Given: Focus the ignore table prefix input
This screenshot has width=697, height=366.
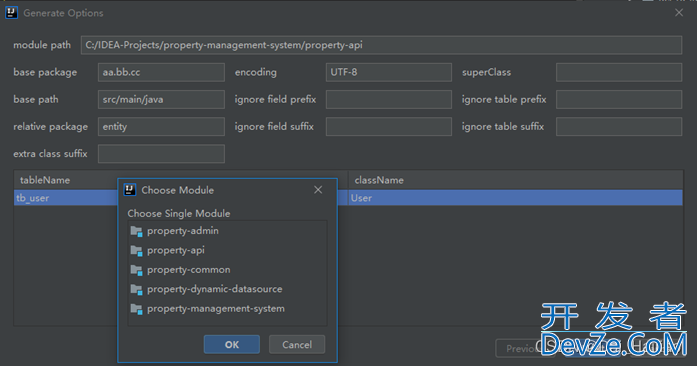Looking at the screenshot, I should [x=619, y=100].
